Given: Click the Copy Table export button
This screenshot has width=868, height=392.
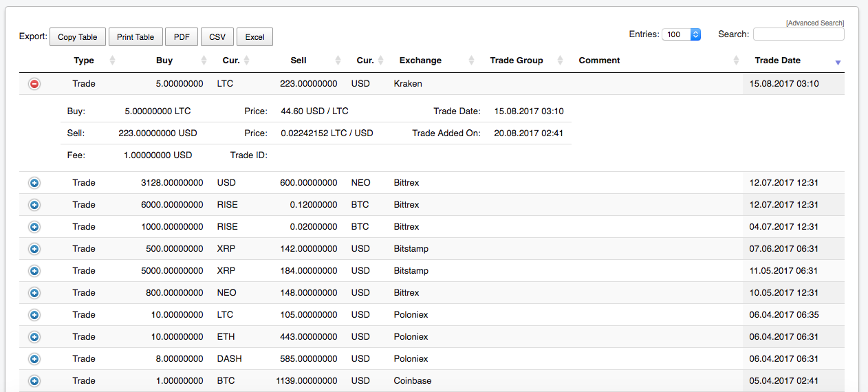Looking at the screenshot, I should pyautogui.click(x=77, y=37).
